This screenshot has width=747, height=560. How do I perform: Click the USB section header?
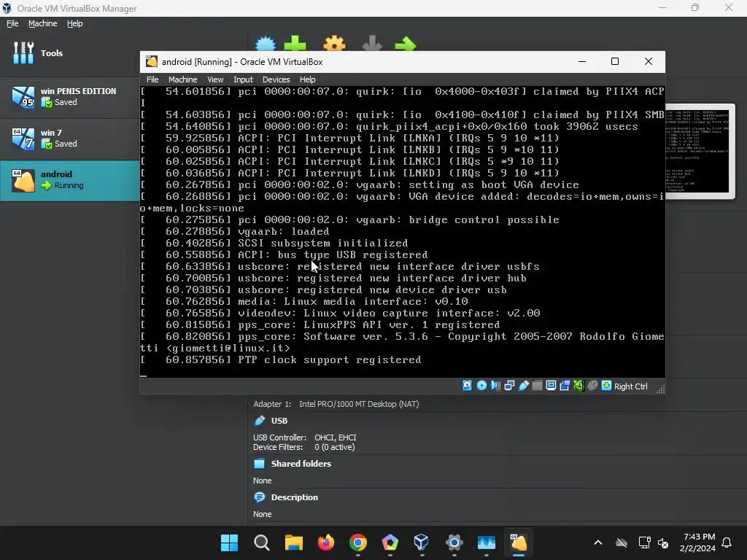tap(279, 421)
